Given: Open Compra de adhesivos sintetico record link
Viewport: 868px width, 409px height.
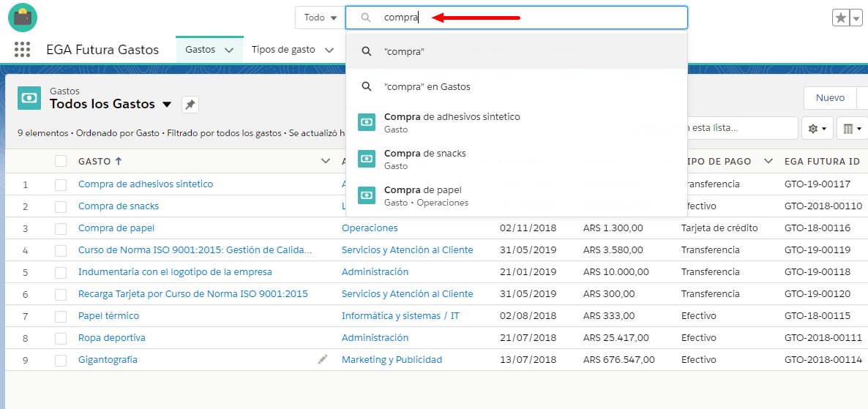Looking at the screenshot, I should pyautogui.click(x=146, y=184).
